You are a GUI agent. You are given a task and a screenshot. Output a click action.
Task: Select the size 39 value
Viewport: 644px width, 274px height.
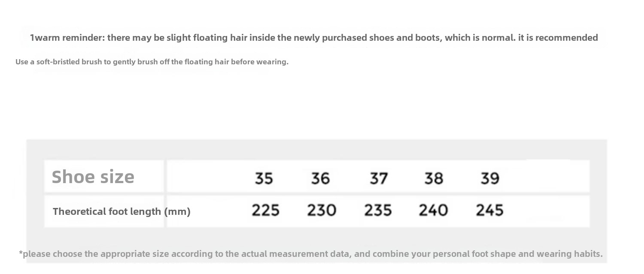(490, 178)
